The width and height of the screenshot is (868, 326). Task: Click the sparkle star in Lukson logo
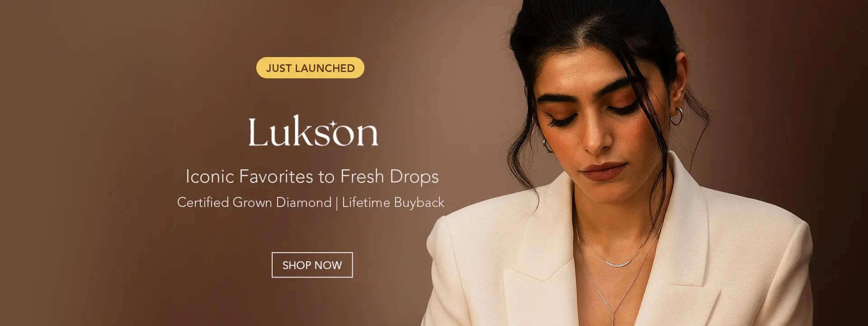(x=333, y=125)
